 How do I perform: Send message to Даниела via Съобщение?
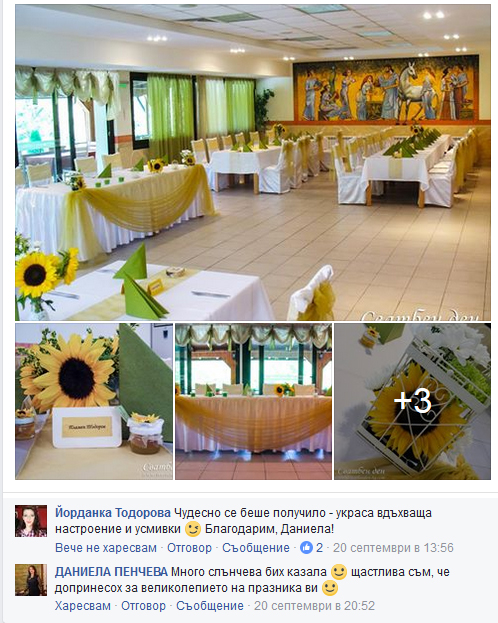pyautogui.click(x=210, y=606)
